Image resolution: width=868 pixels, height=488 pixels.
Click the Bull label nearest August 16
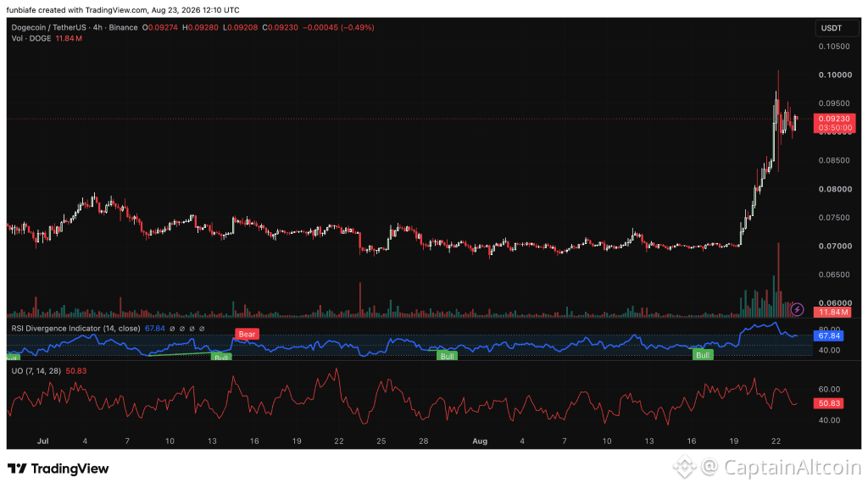pos(703,355)
